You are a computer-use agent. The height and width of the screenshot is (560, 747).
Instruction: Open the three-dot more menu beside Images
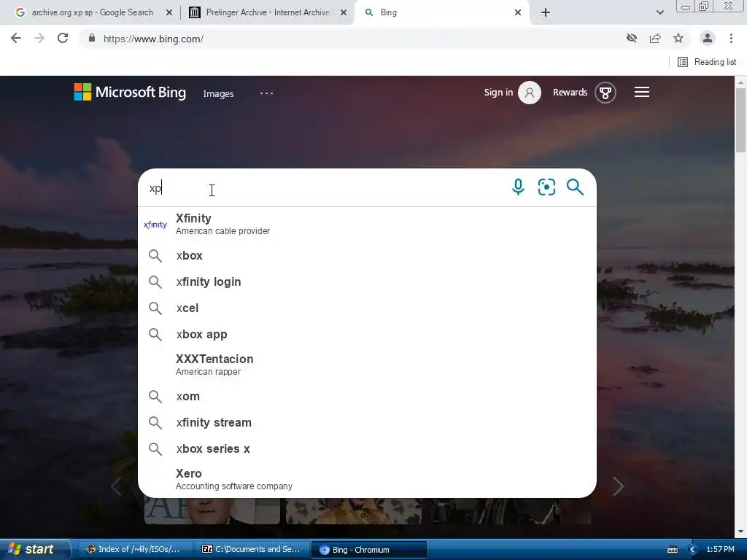pyautogui.click(x=266, y=93)
